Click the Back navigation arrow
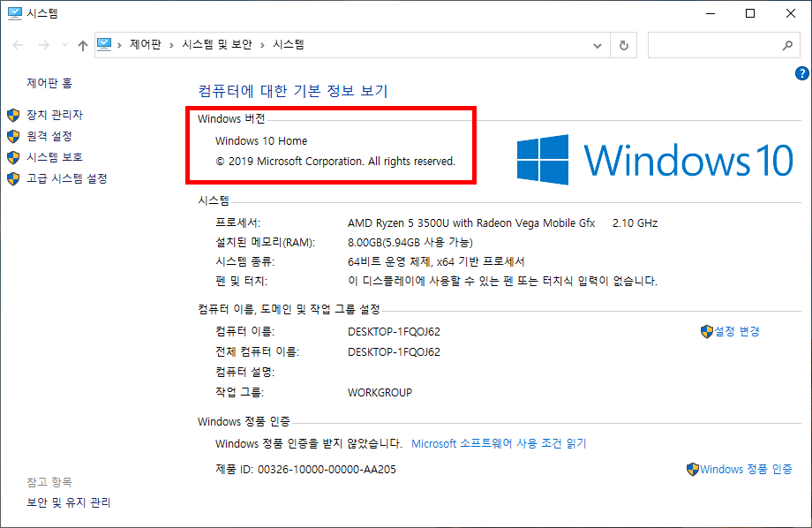The image size is (812, 528). coord(19,45)
